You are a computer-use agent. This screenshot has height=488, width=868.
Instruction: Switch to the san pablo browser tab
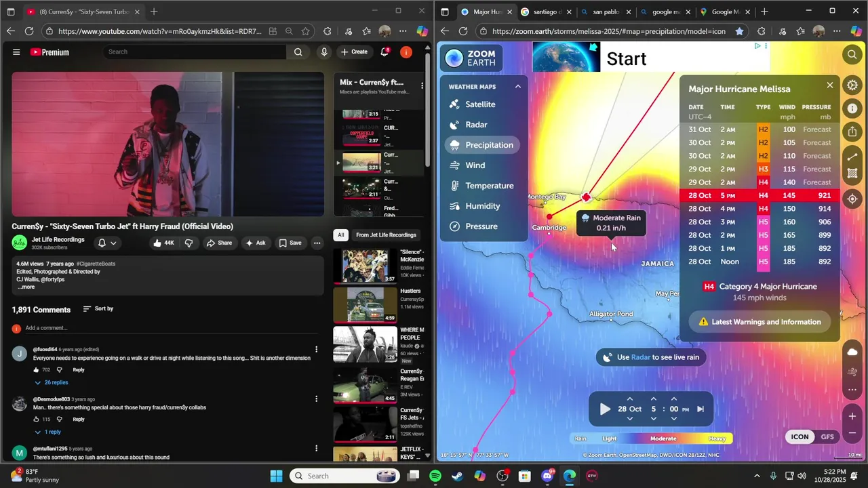click(605, 12)
